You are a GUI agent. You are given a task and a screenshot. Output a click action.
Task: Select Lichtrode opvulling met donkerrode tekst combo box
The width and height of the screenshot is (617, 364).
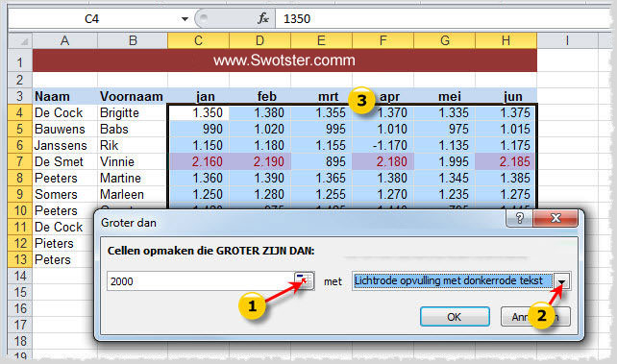click(x=461, y=281)
